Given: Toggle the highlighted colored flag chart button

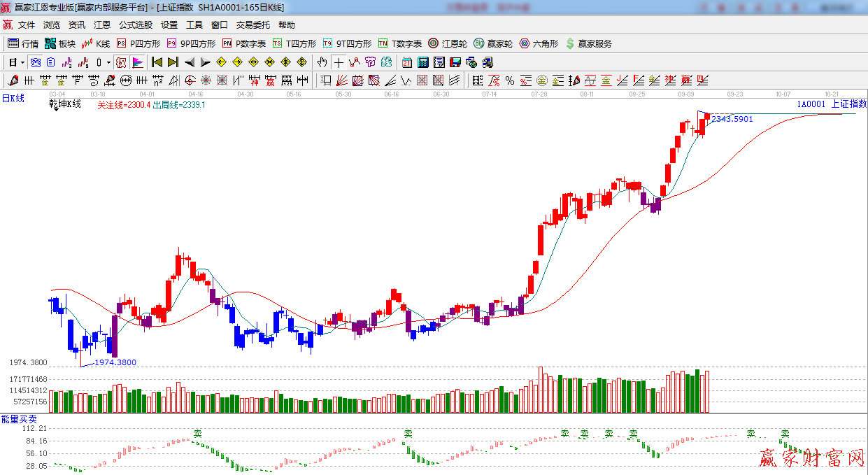Looking at the screenshot, I should click(138, 62).
